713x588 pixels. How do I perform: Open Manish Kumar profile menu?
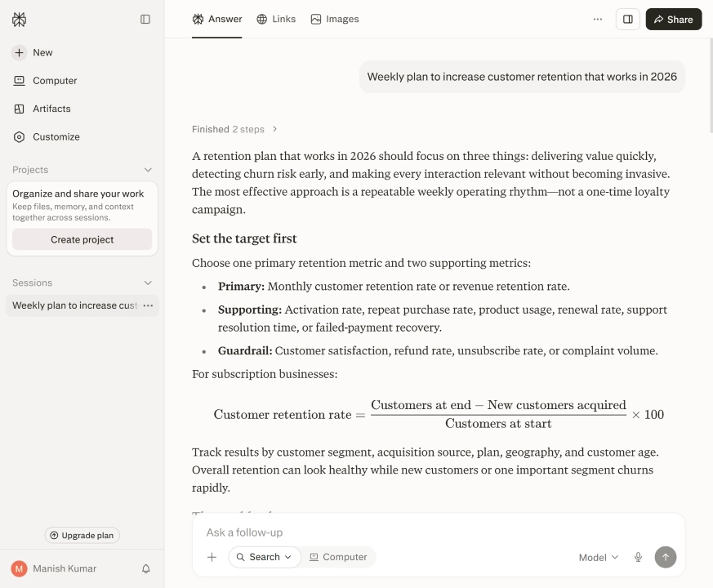[54, 568]
